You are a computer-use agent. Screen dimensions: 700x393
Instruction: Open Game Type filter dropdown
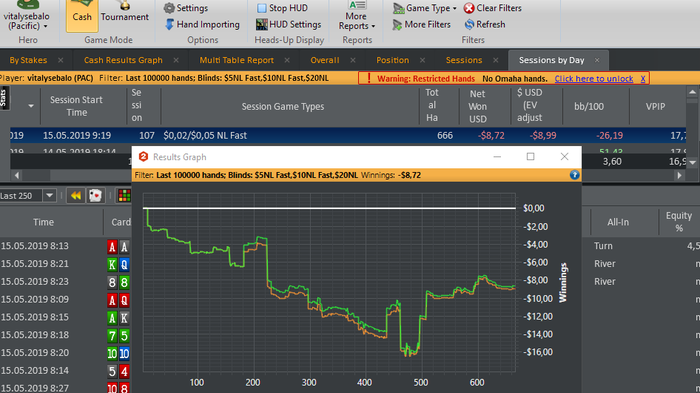425,8
